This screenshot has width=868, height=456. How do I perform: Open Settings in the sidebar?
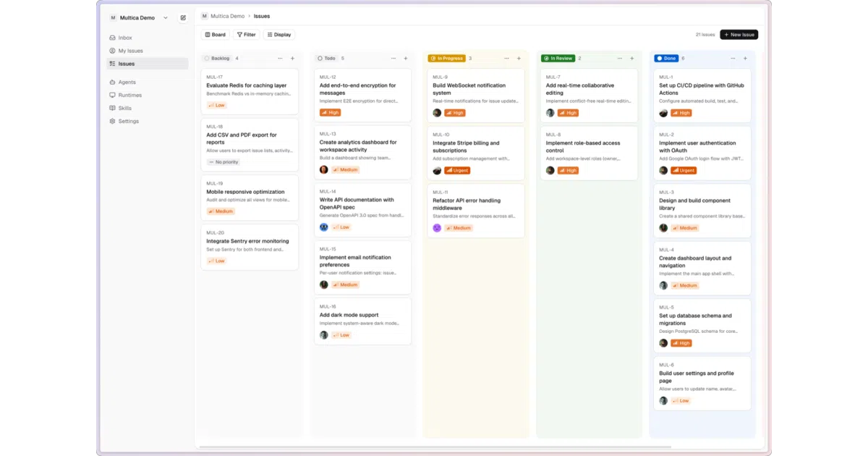[x=148, y=121]
